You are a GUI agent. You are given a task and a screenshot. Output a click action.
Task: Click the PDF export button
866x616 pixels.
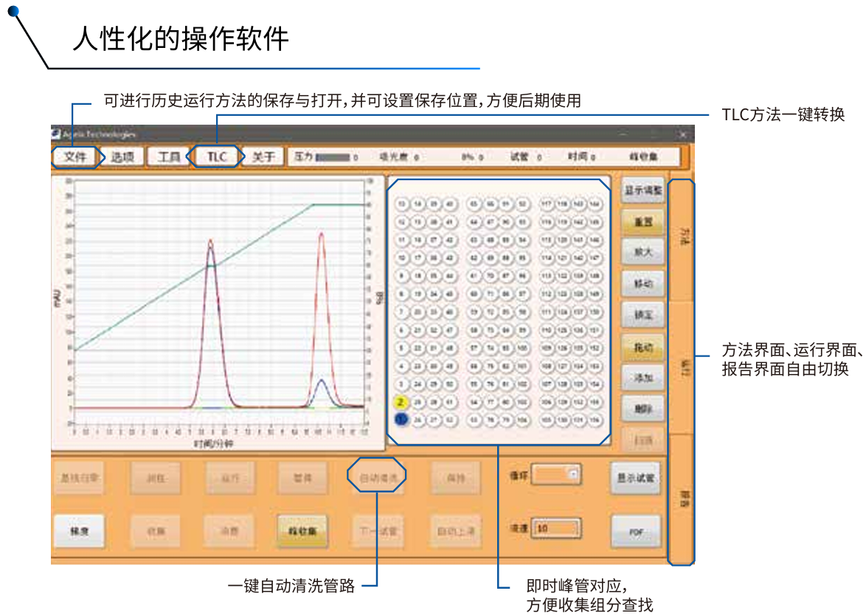click(635, 531)
